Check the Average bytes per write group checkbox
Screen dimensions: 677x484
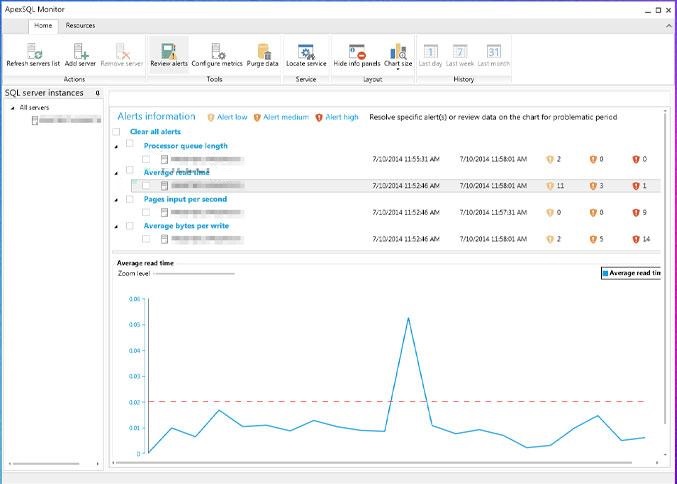pos(130,226)
